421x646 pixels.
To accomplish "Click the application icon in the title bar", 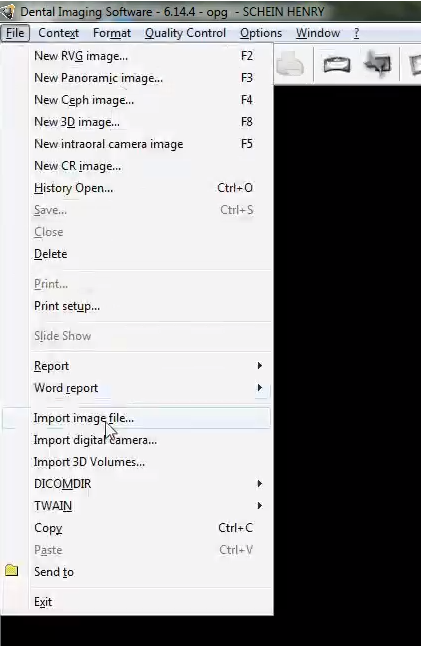I will click(7, 12).
